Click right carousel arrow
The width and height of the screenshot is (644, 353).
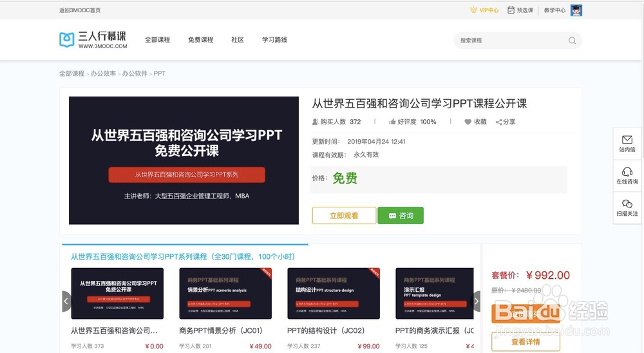tap(476, 301)
